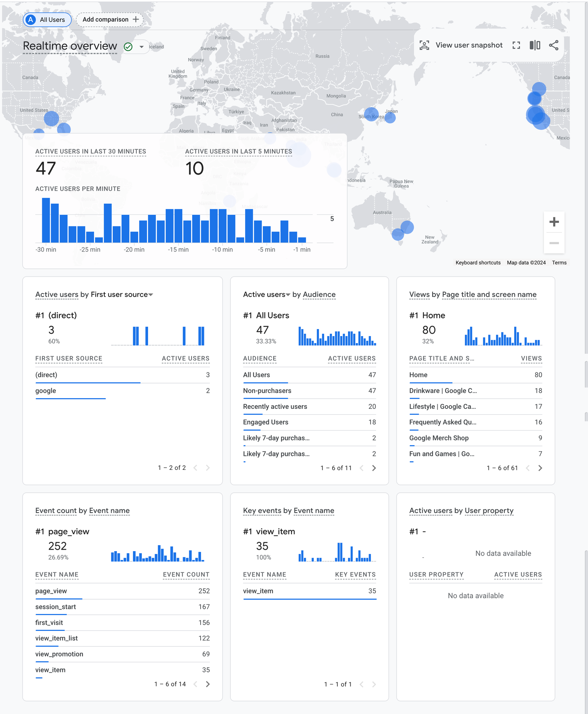Select the All Users audience chip
Viewport: 588px width, 714px height.
[x=47, y=19]
